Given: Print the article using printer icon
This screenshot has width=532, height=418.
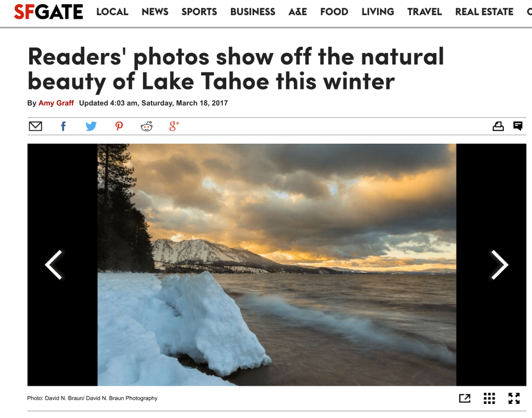Looking at the screenshot, I should (x=498, y=126).
